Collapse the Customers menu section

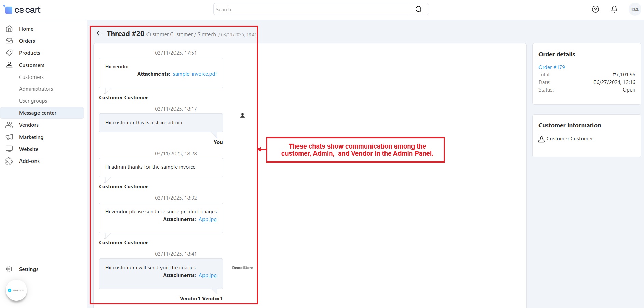click(x=31, y=65)
